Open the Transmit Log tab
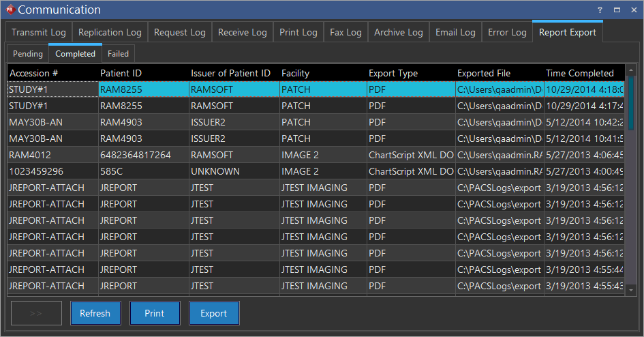 [x=39, y=32]
